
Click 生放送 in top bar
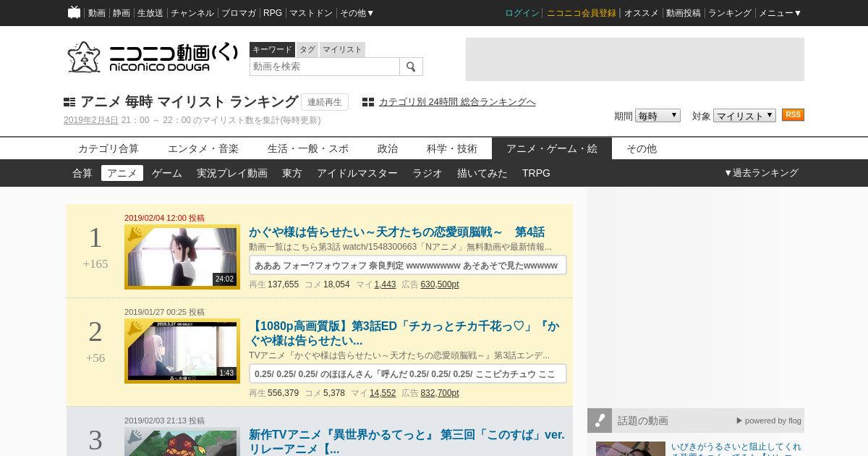coord(150,13)
